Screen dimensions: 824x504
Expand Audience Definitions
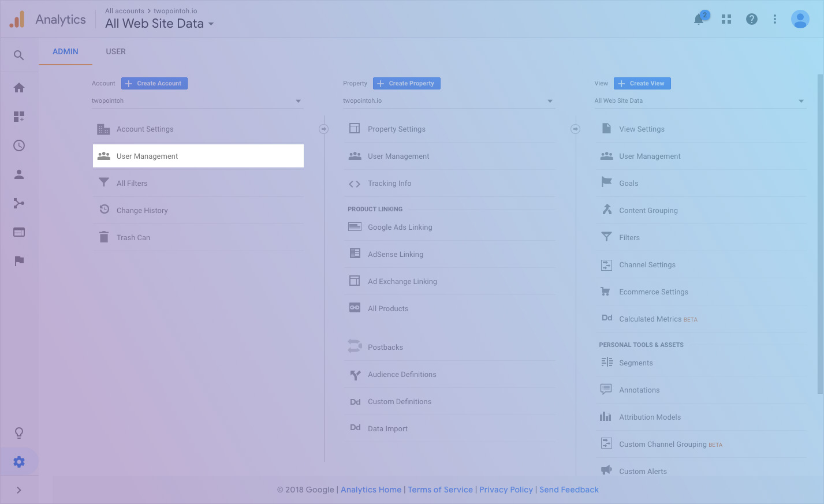pyautogui.click(x=449, y=374)
